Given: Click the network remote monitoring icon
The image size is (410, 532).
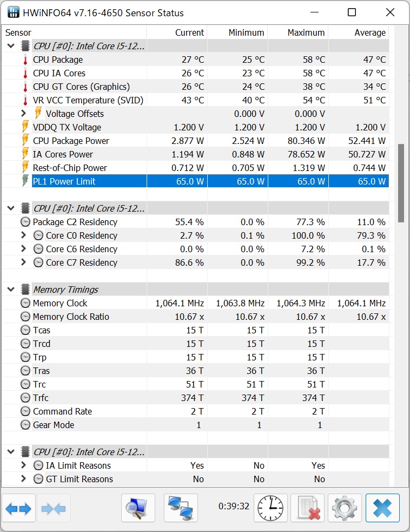Looking at the screenshot, I should [x=181, y=508].
